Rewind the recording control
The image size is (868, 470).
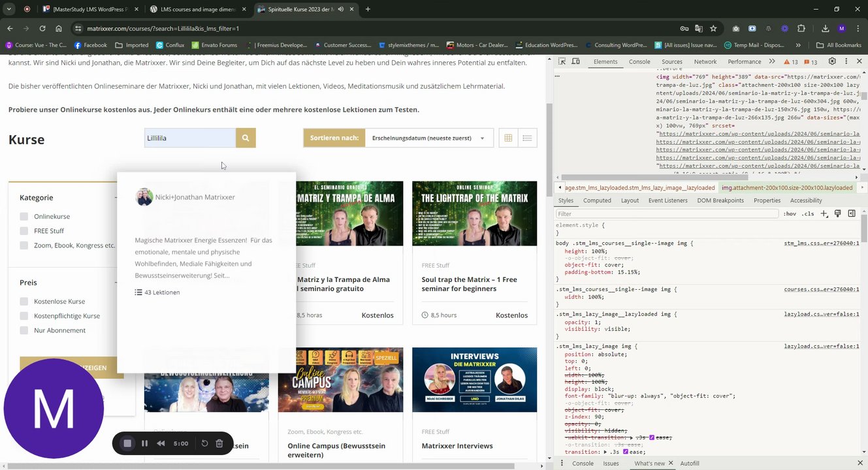pos(161,443)
